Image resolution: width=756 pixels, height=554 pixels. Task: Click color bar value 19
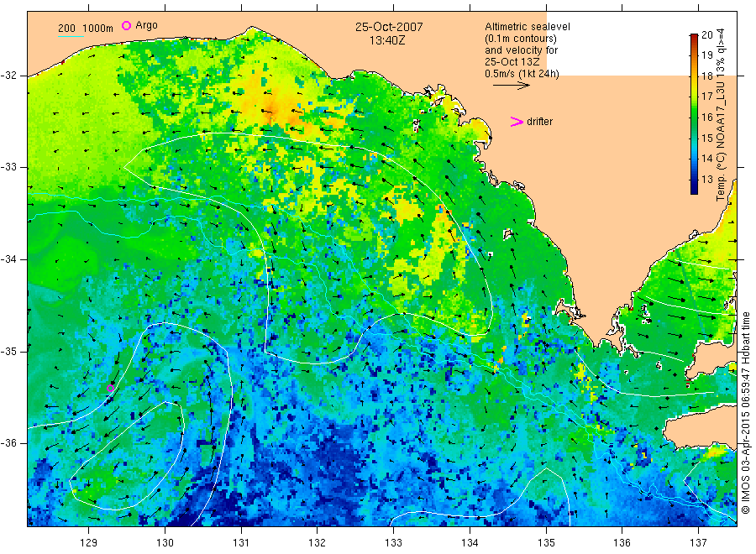(706, 55)
